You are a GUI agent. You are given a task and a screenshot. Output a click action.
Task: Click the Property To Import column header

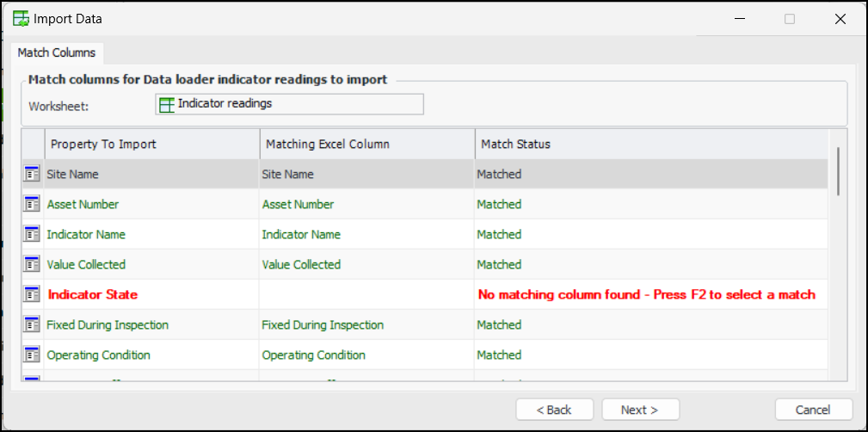(x=151, y=144)
